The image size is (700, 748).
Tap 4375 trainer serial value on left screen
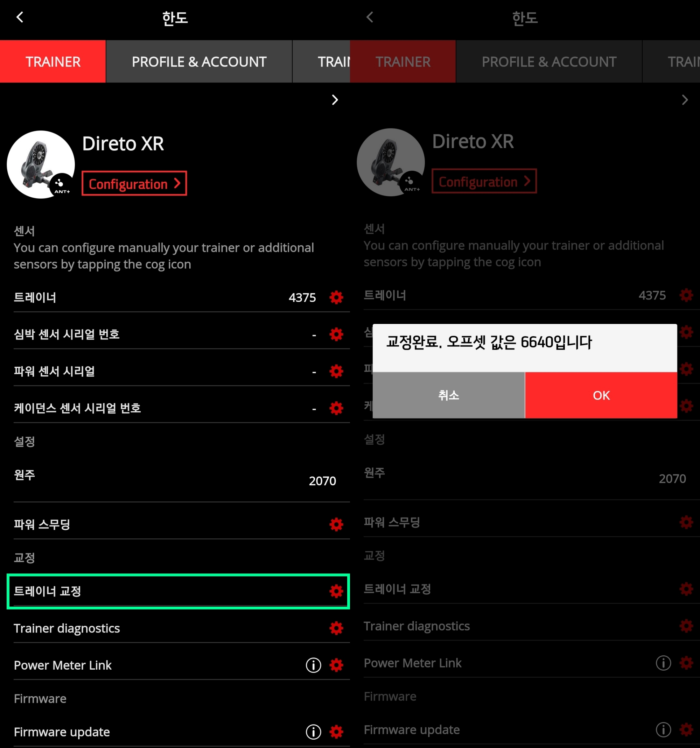[x=302, y=297]
